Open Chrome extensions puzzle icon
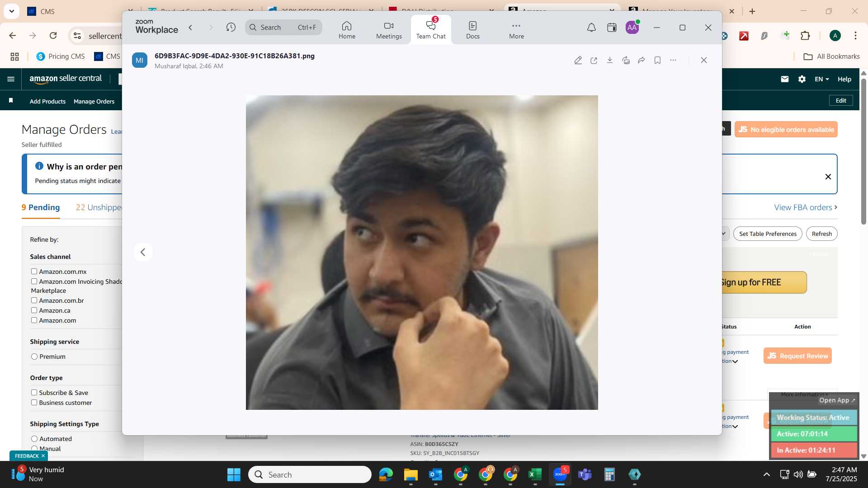The width and height of the screenshot is (868, 488). 805,36
